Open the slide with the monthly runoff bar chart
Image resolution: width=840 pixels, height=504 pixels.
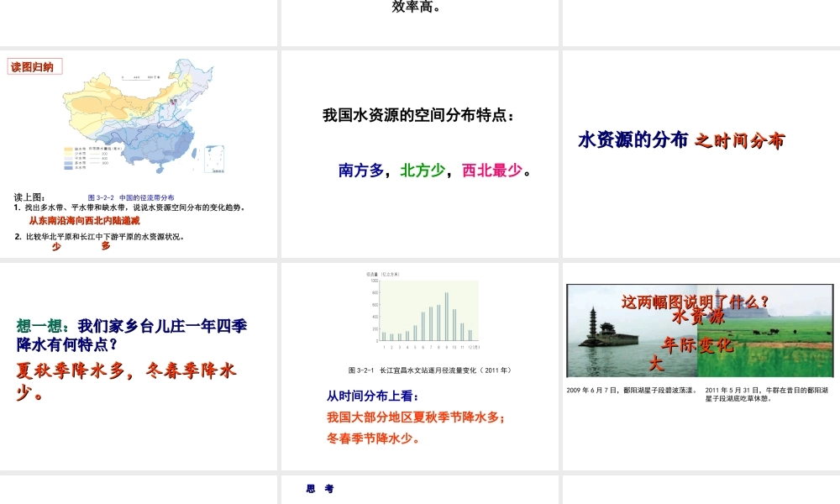pyautogui.click(x=419, y=366)
